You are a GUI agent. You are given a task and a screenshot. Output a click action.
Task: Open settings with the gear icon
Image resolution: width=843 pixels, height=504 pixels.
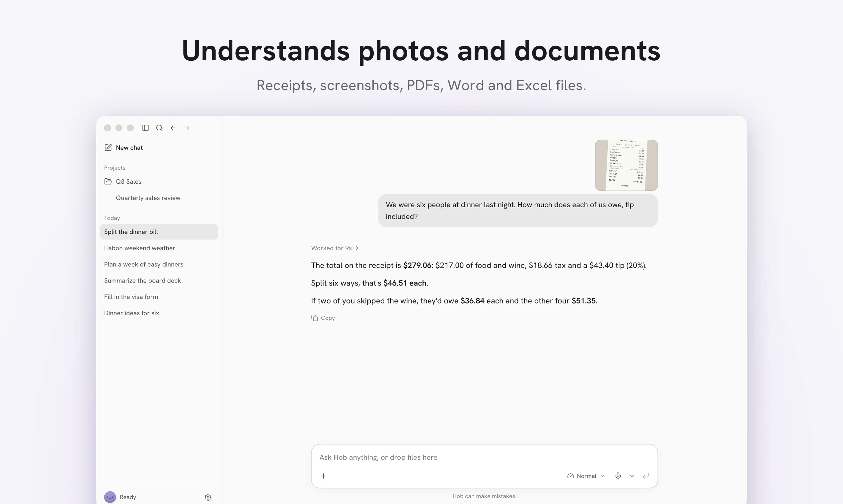coord(208,497)
